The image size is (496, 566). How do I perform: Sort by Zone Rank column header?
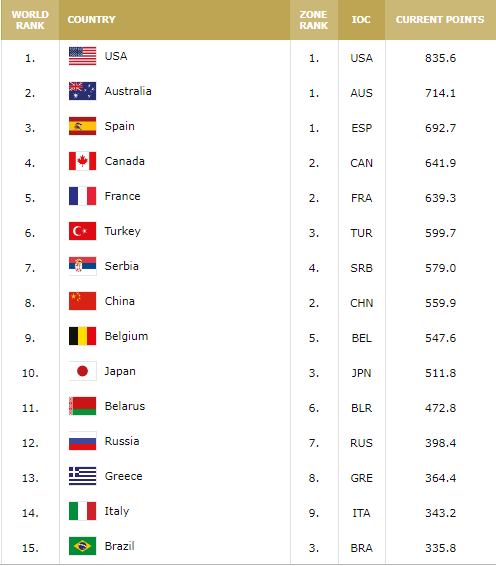click(314, 20)
